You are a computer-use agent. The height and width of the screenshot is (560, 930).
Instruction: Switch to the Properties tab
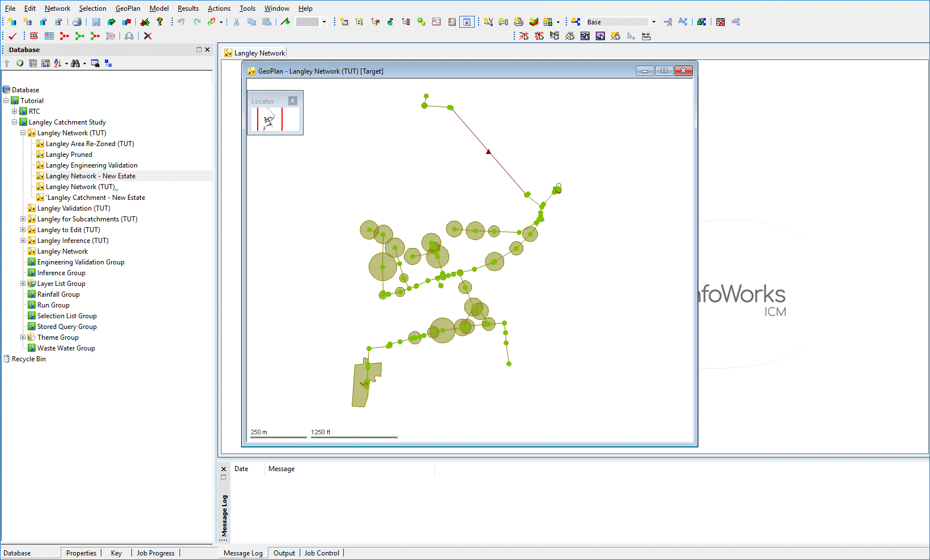[x=81, y=553]
